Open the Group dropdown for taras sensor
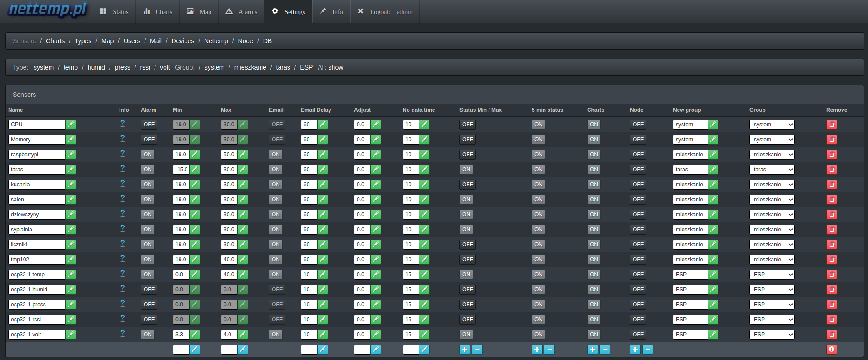 [x=772, y=170]
